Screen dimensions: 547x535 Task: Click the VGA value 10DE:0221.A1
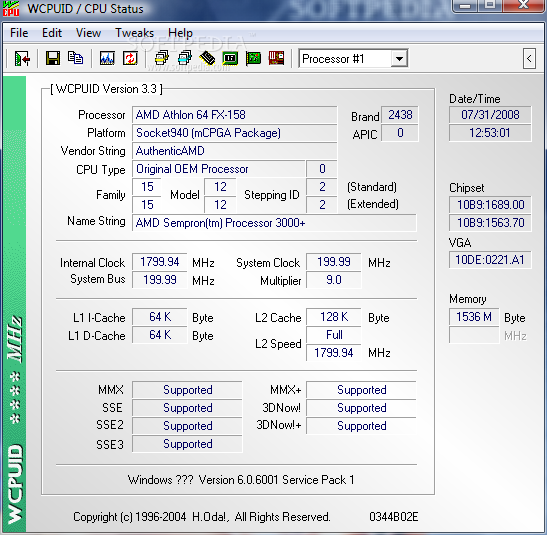490,260
